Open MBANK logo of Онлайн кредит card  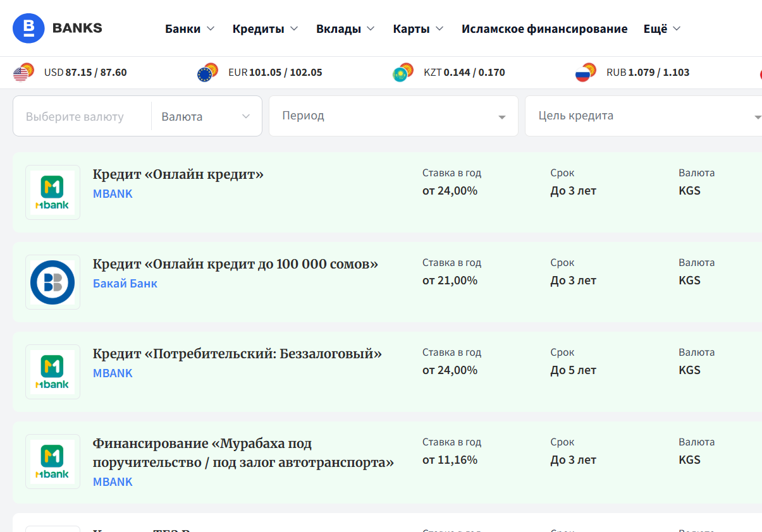pyautogui.click(x=52, y=192)
